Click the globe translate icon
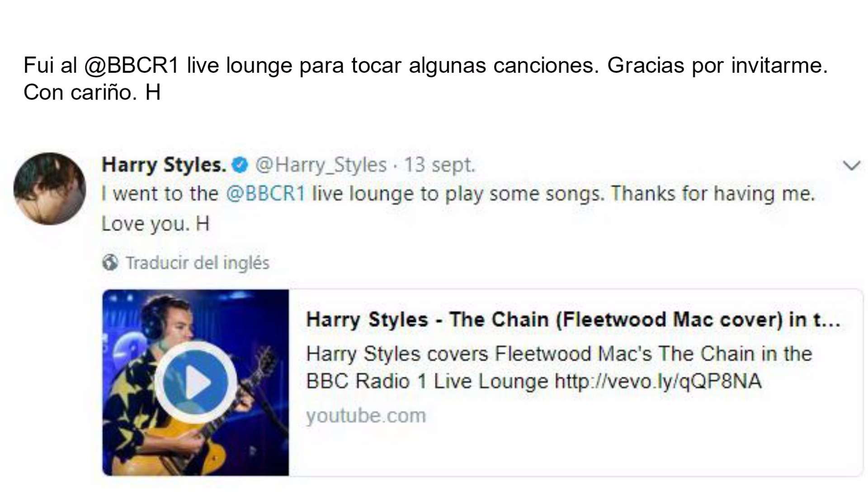The height and width of the screenshot is (492, 868). (x=110, y=262)
